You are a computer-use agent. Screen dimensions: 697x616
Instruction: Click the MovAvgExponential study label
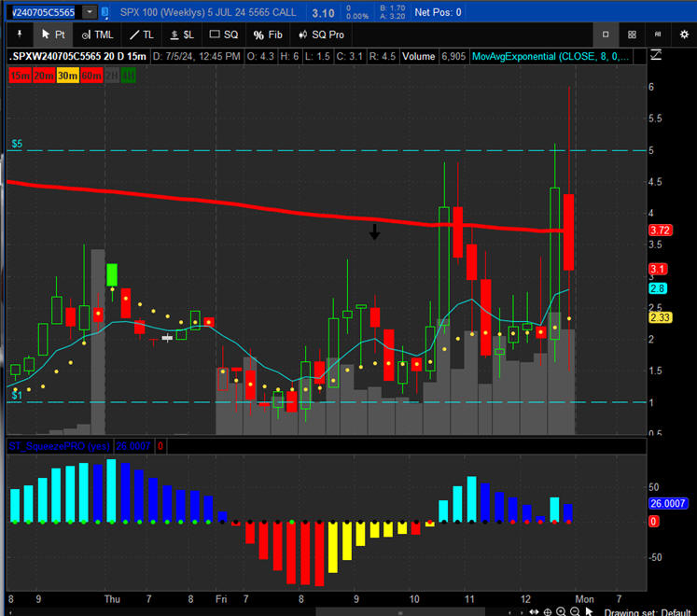[551, 56]
